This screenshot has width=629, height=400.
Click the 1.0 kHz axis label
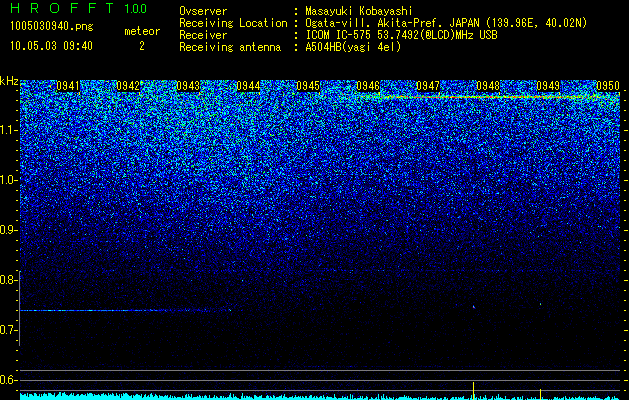(8, 180)
